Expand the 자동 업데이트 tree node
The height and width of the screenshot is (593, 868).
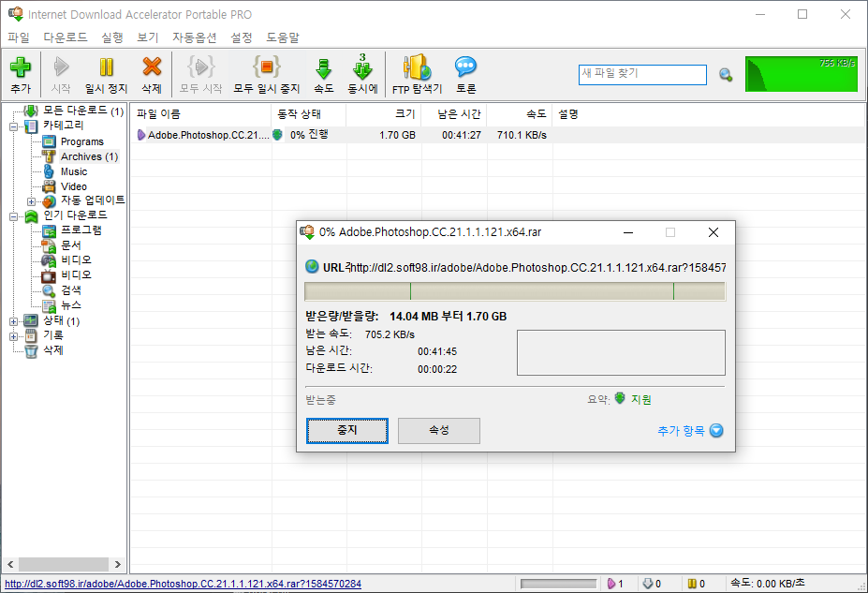31,201
